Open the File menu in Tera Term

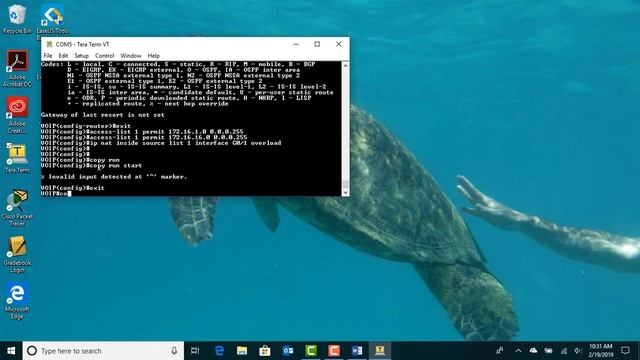pos(48,56)
